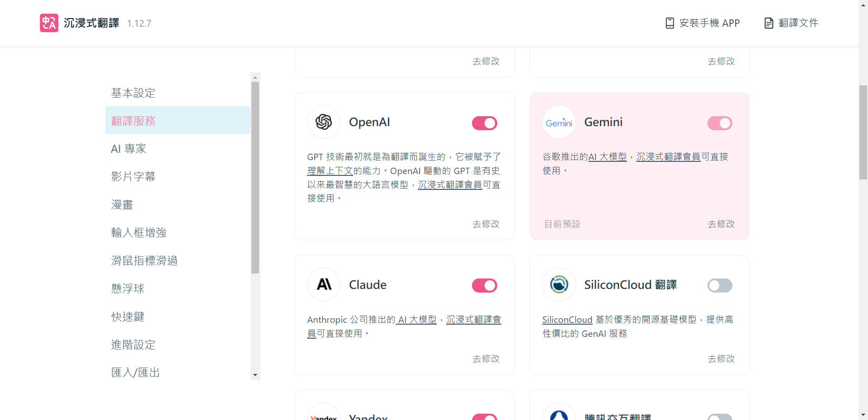Toggle the Gemini service switch
Screen dimensions: 868x420
pyautogui.click(x=720, y=123)
